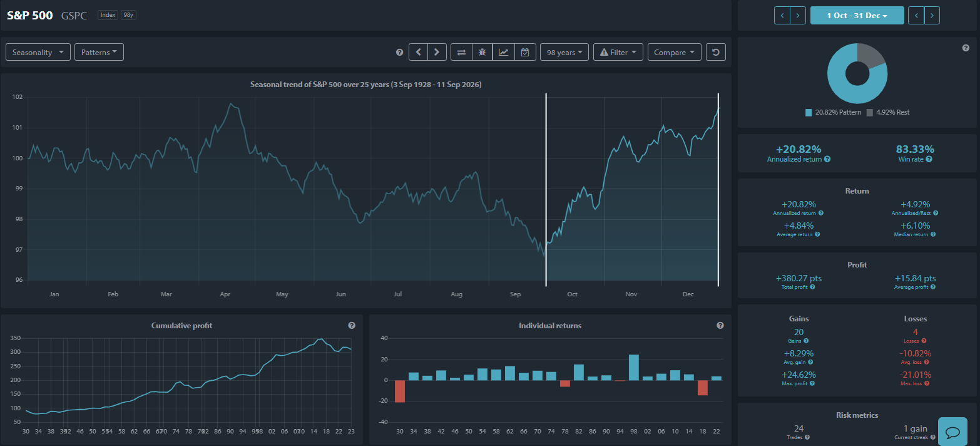The height and width of the screenshot is (446, 980).
Task: Show help for large Annualized return headline
Action: [827, 160]
